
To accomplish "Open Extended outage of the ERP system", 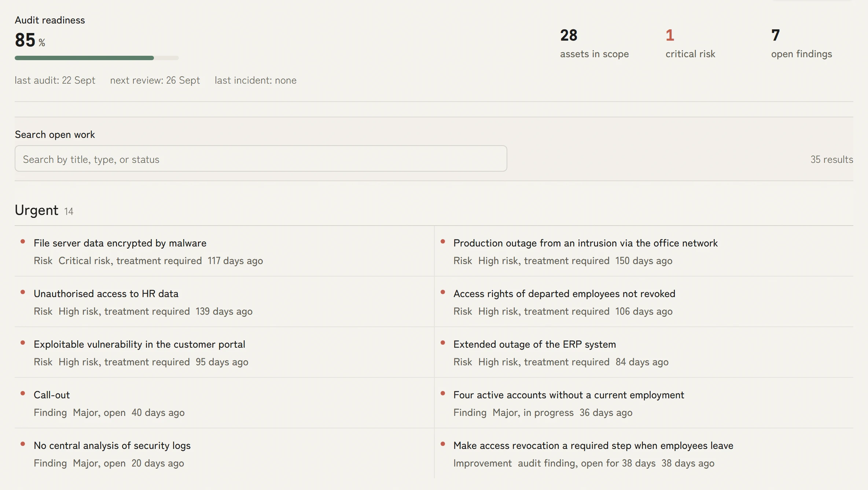I will coord(644,352).
